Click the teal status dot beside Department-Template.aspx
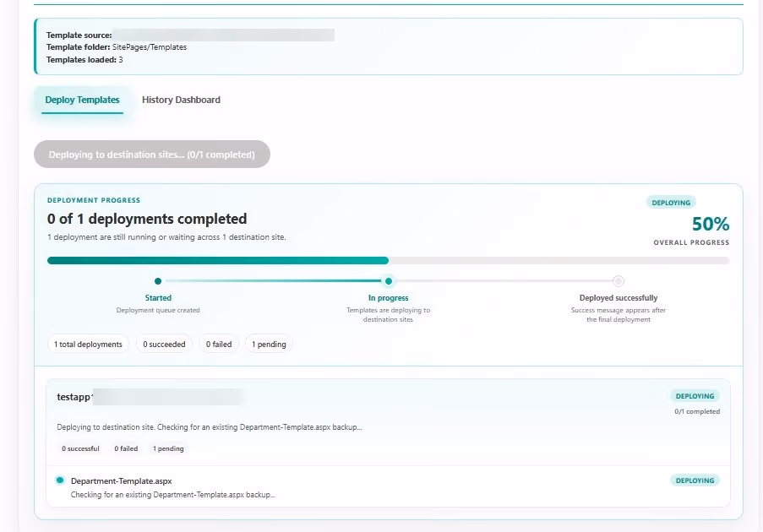The height and width of the screenshot is (532, 763). pyautogui.click(x=60, y=480)
